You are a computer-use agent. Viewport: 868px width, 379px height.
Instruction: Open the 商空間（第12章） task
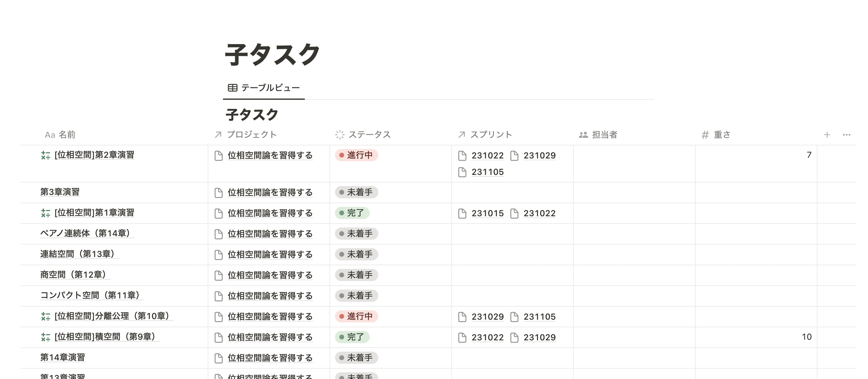[75, 275]
